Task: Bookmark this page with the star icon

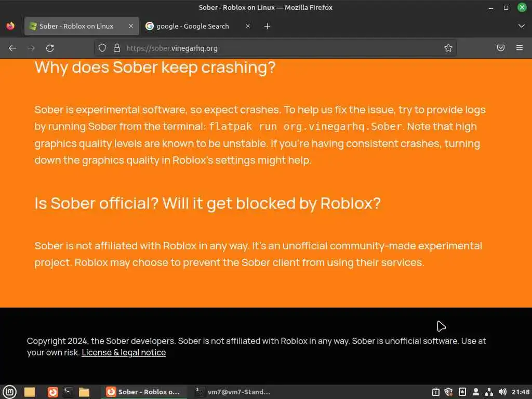Action: pyautogui.click(x=448, y=48)
